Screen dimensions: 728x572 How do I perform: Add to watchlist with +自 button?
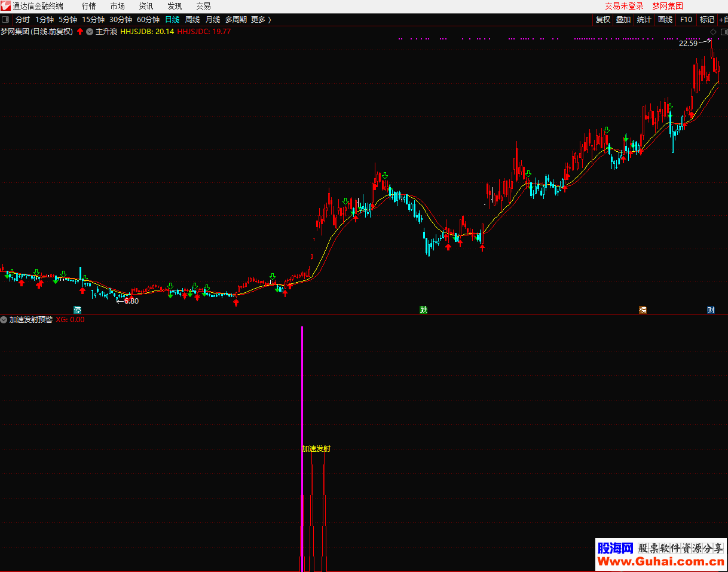click(x=723, y=20)
